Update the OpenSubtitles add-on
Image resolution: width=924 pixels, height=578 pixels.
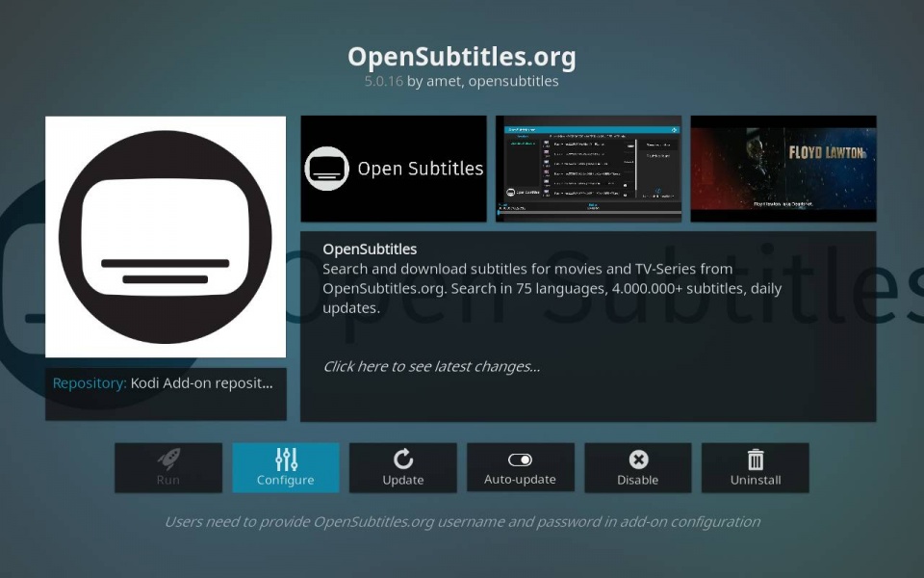point(403,467)
